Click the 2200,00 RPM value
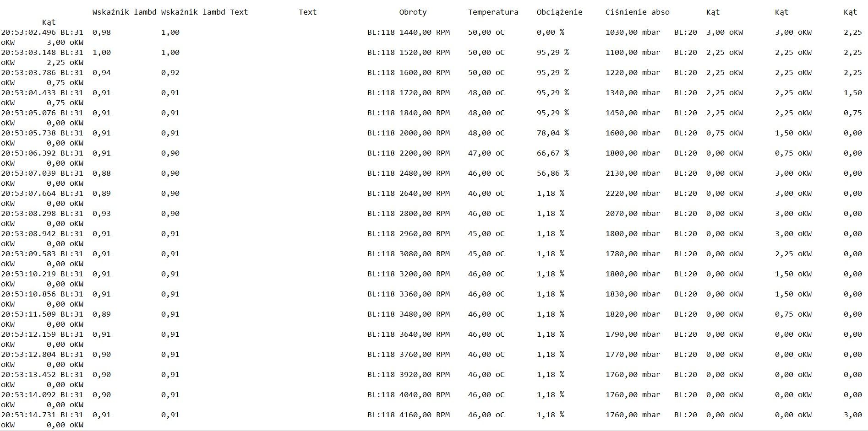The image size is (868, 431). pyautogui.click(x=424, y=153)
